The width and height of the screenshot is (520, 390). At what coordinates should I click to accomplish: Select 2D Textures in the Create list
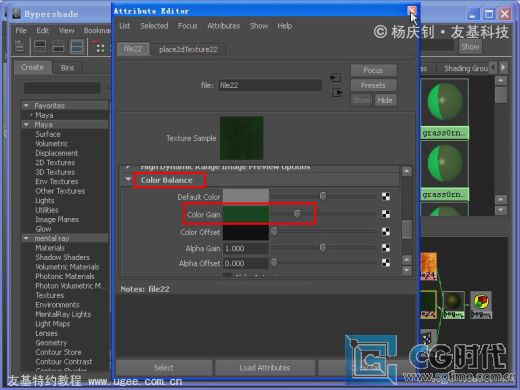click(x=55, y=163)
